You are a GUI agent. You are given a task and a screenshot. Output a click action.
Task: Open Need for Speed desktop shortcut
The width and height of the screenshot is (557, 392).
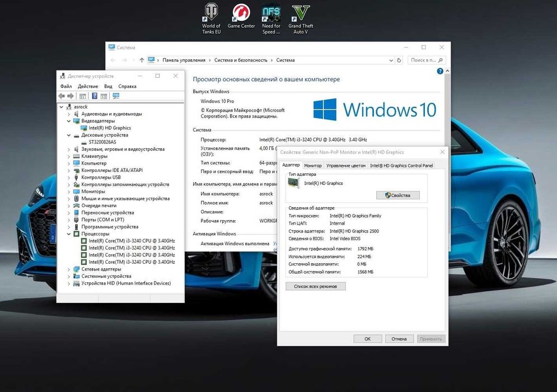tap(271, 19)
